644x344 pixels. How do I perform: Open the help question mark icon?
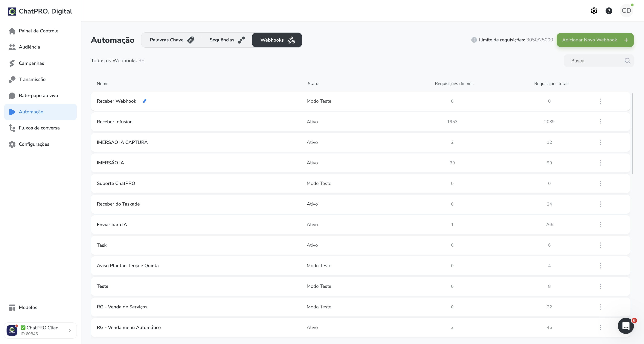(x=609, y=11)
